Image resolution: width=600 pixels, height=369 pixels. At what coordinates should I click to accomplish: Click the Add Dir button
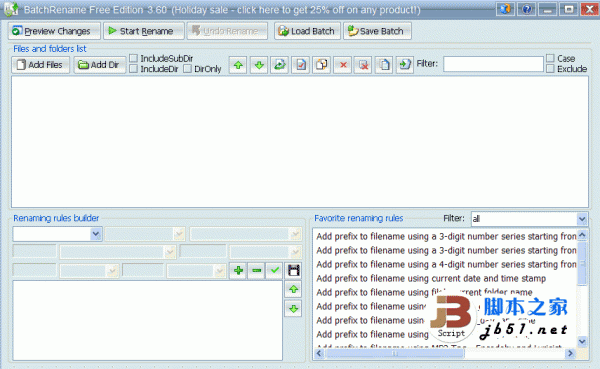pos(100,65)
